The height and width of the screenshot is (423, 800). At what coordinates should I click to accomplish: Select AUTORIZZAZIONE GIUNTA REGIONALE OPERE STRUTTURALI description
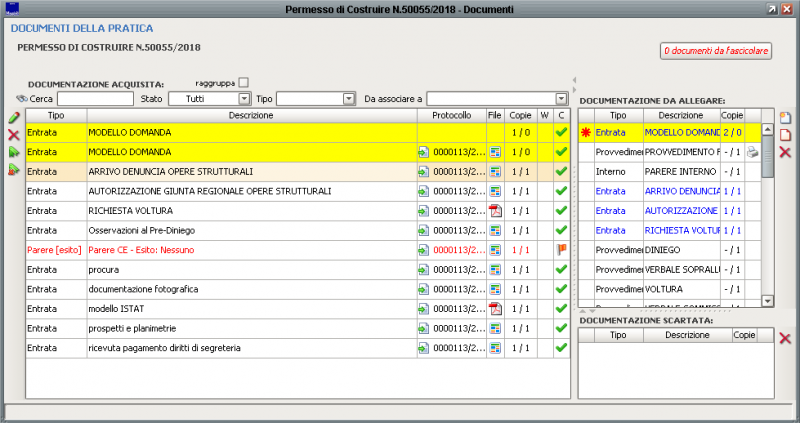pos(252,191)
